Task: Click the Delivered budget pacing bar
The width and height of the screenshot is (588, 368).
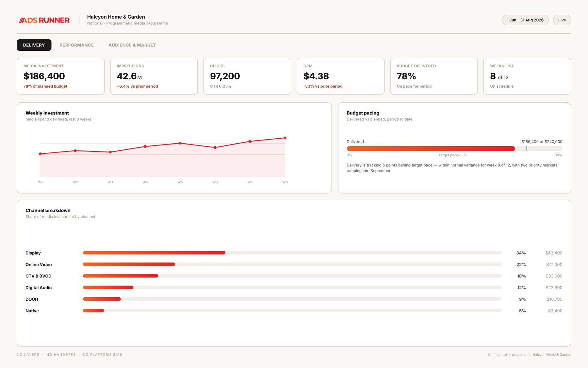Action: pyautogui.click(x=454, y=149)
